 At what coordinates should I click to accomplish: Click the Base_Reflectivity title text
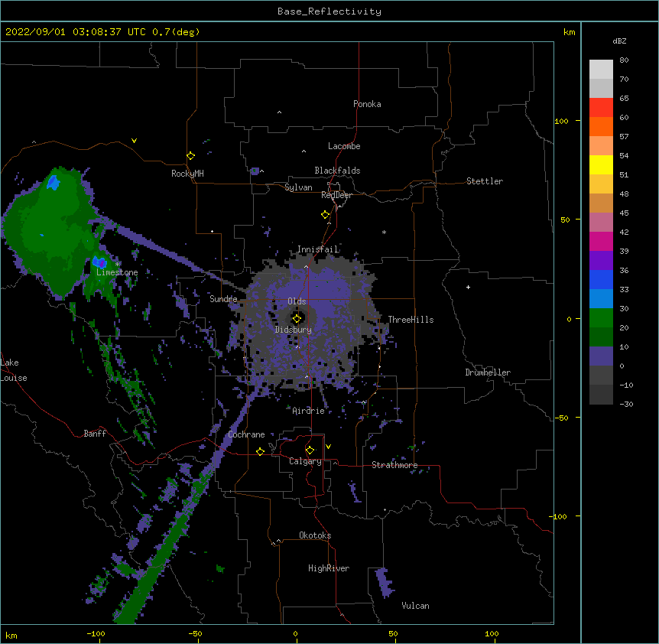click(x=329, y=11)
